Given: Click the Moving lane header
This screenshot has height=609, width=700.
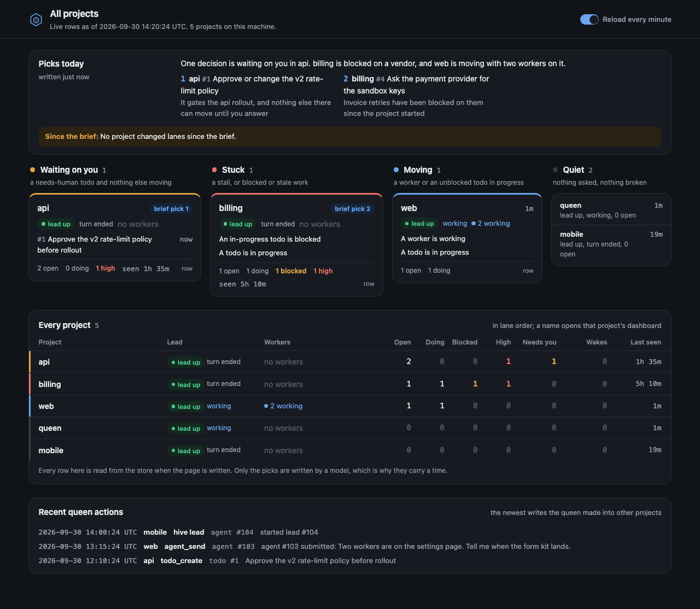Looking at the screenshot, I should pos(418,170).
